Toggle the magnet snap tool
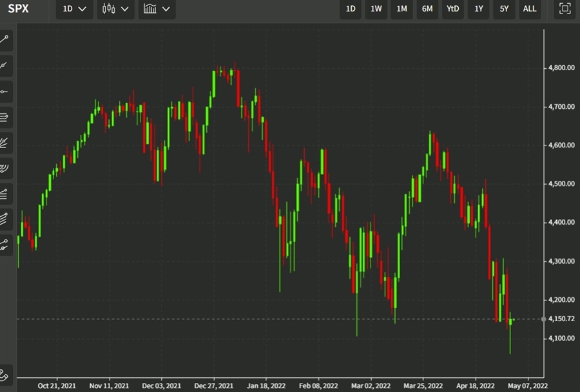580x392 pixels. point(5,375)
